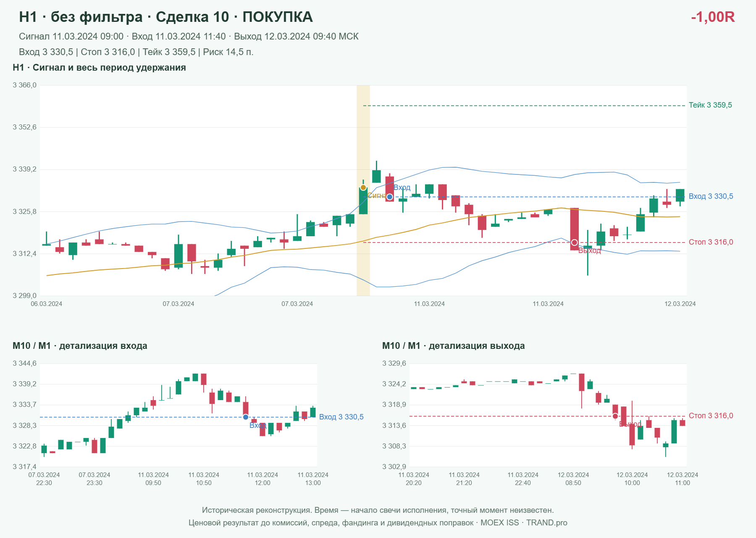Click the H1 price axis label 3 366,0
The image size is (756, 538).
24,85
